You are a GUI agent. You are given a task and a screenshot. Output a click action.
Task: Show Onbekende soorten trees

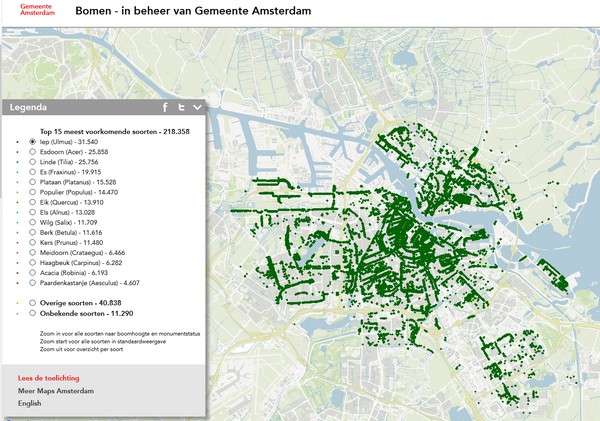click(x=32, y=313)
